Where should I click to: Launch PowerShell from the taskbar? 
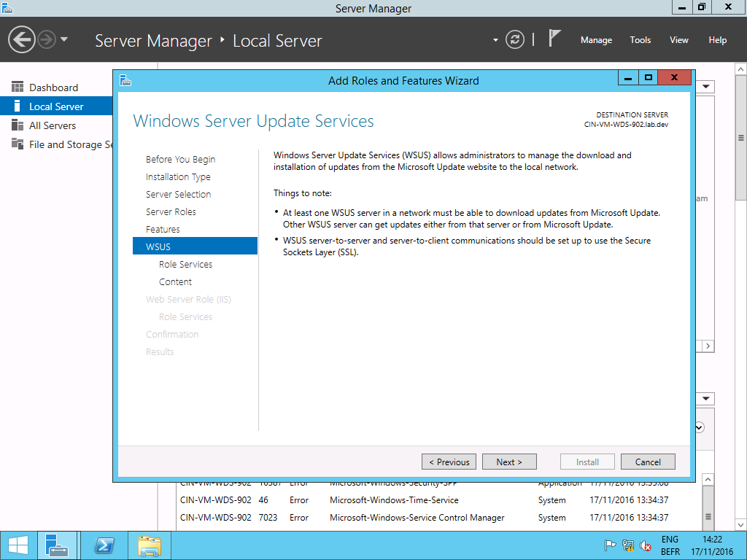click(x=104, y=545)
